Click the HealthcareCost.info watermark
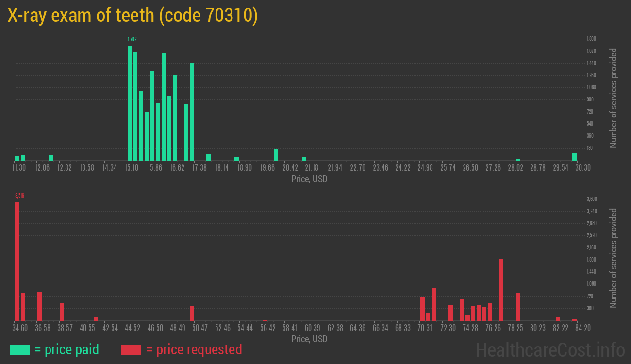 point(549,349)
